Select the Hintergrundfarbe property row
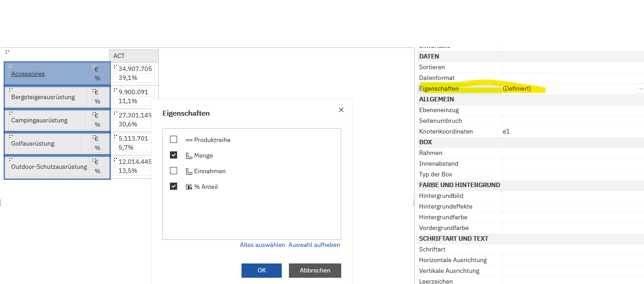644x284 pixels. tap(443, 217)
